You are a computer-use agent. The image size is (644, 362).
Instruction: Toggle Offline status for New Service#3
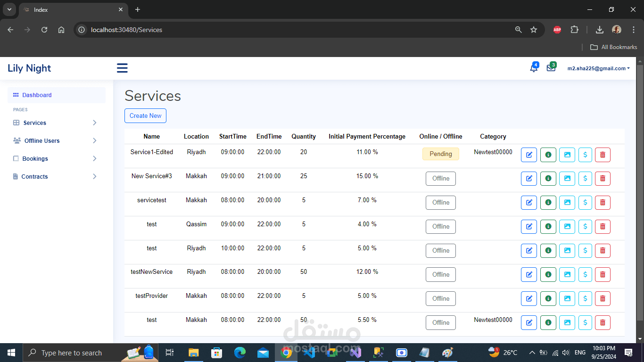441,179
